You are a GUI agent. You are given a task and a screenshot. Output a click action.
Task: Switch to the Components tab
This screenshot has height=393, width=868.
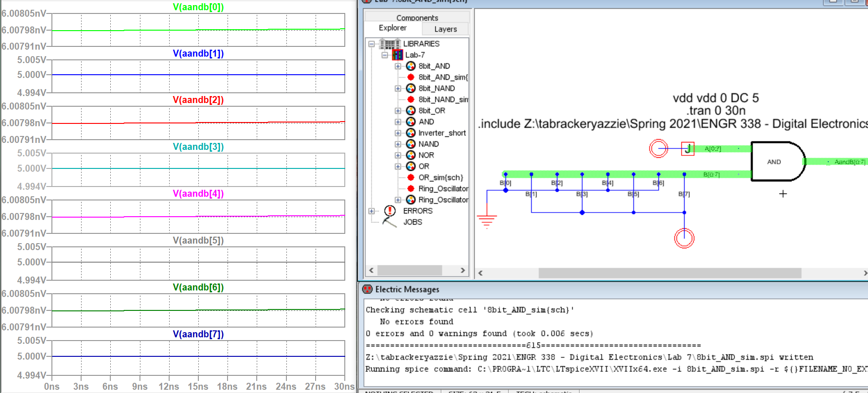click(x=417, y=18)
